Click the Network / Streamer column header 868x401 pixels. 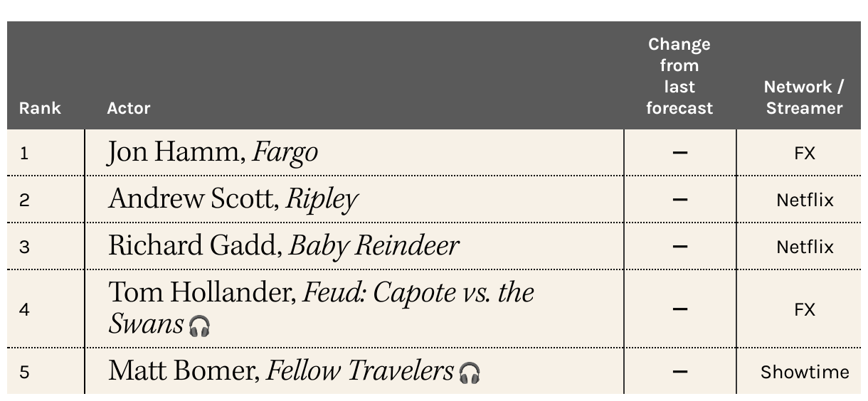(x=804, y=97)
